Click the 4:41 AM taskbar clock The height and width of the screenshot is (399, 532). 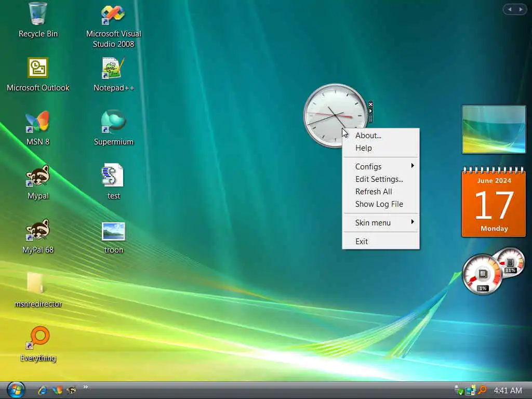pos(508,391)
